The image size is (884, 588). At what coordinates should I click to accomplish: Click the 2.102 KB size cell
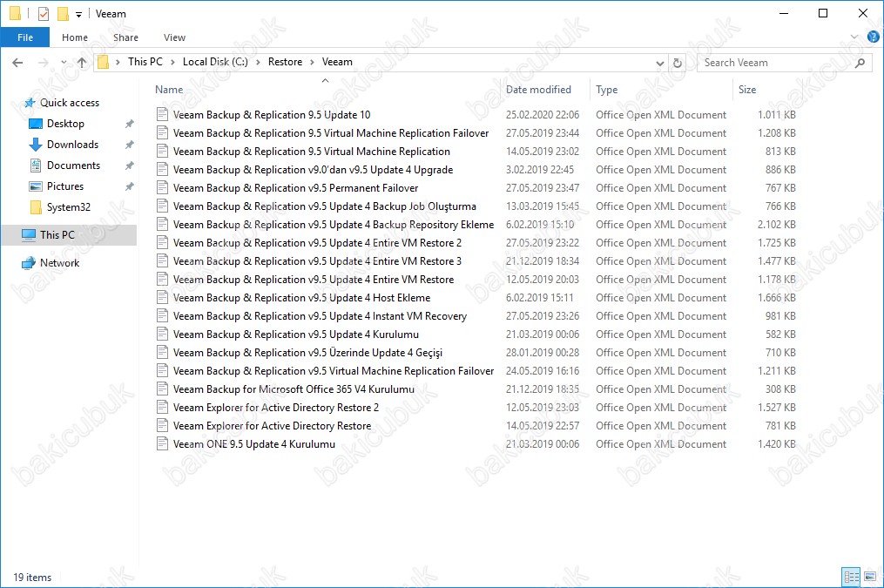click(x=776, y=225)
